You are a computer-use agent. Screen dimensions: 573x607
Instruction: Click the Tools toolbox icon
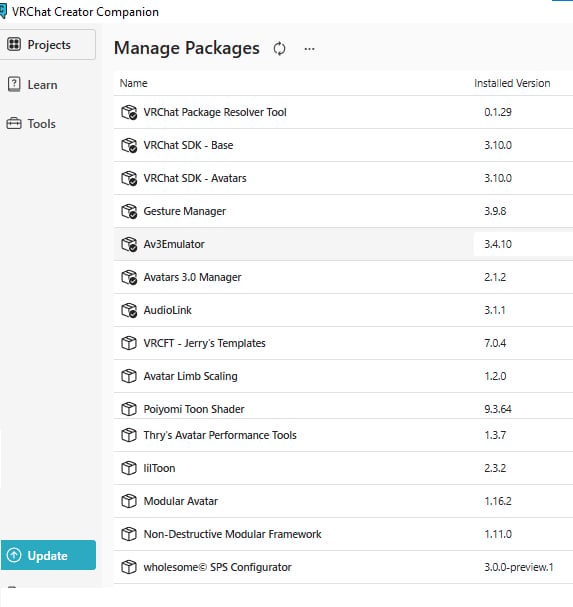pyautogui.click(x=14, y=123)
